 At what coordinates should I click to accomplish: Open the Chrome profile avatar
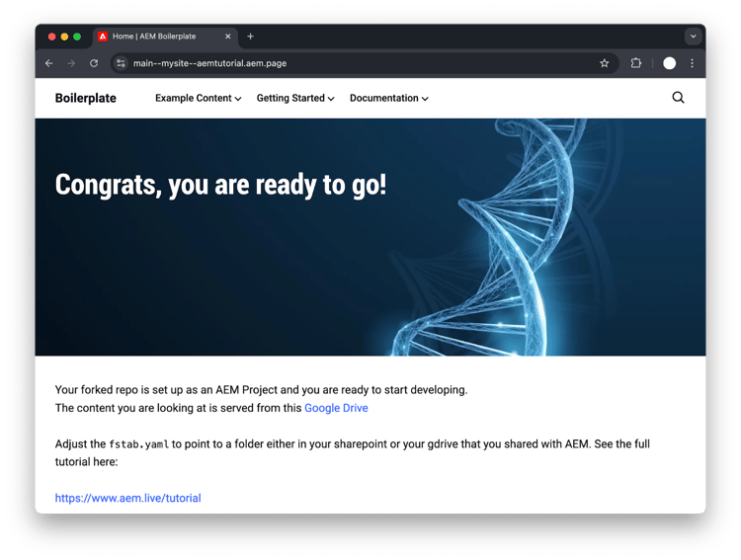[669, 63]
